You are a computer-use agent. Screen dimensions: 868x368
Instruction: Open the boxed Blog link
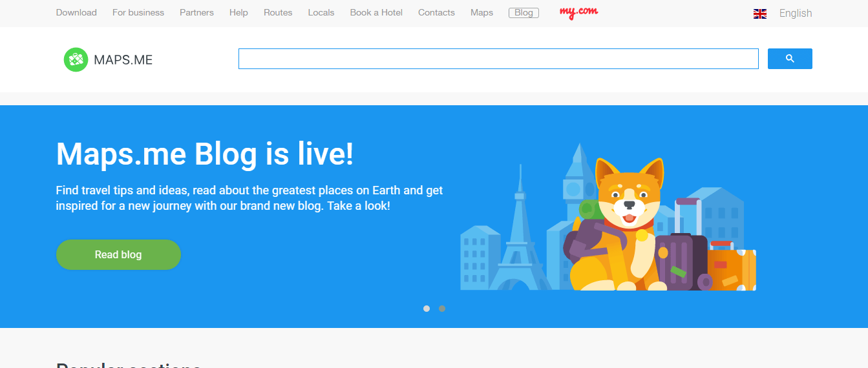pyautogui.click(x=524, y=13)
